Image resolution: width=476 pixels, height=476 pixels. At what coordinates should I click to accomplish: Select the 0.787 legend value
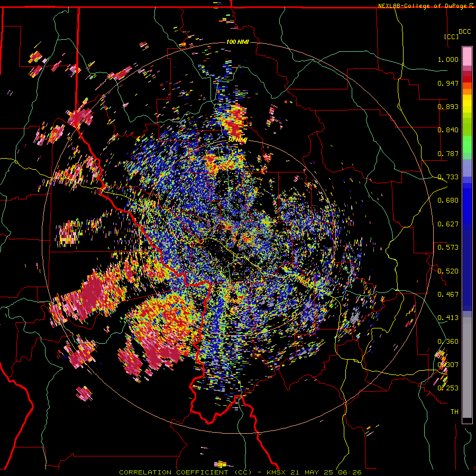[x=448, y=153]
